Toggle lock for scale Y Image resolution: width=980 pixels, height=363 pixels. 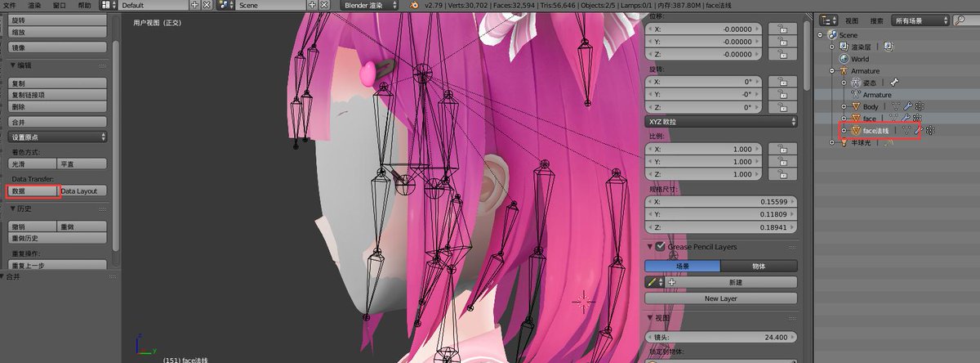[x=782, y=161]
